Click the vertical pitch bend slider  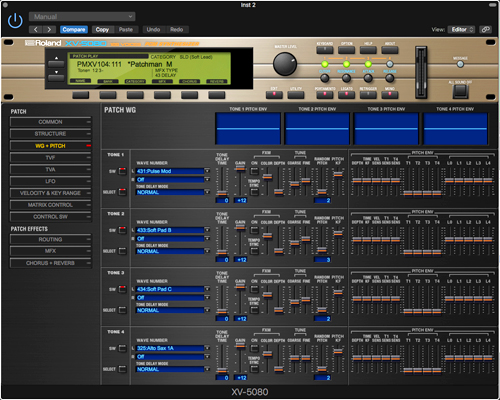(x=421, y=72)
